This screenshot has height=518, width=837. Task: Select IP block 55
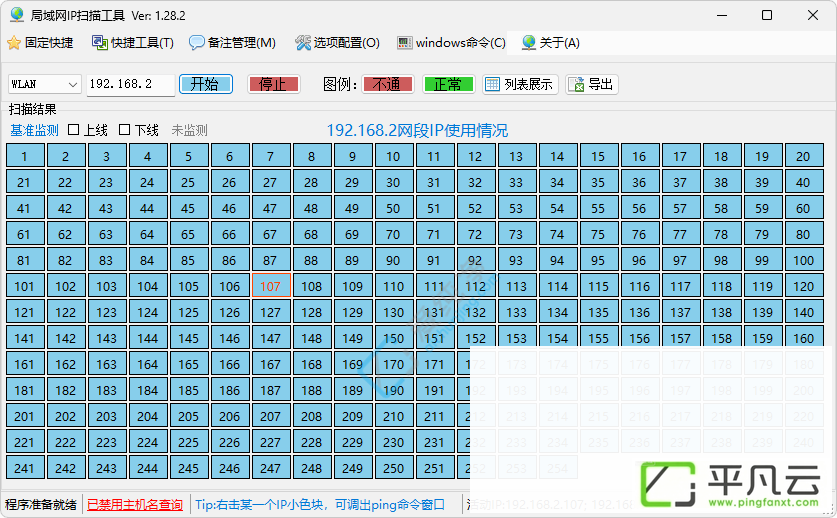coord(598,208)
